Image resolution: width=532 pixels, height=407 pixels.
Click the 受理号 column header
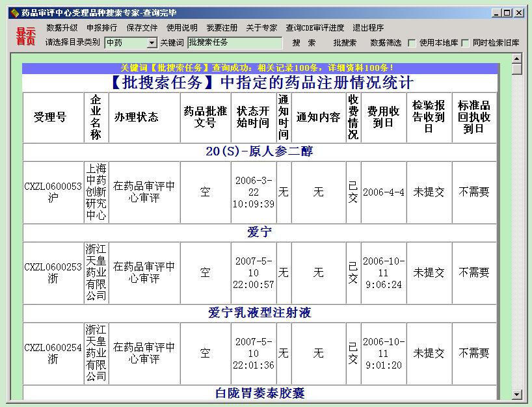click(53, 117)
